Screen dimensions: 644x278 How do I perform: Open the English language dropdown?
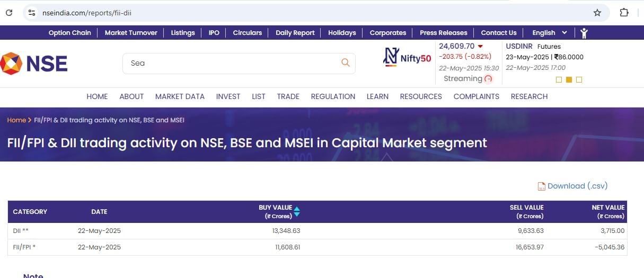[550, 33]
